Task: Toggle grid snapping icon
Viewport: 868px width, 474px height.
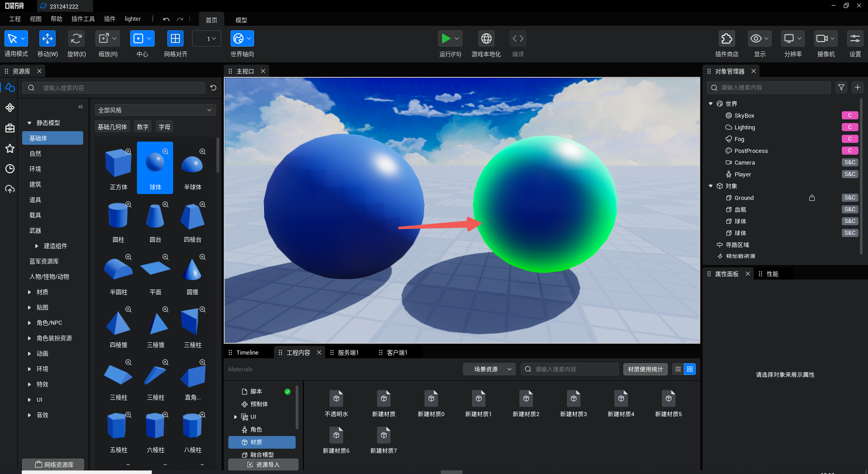Action: coord(175,39)
